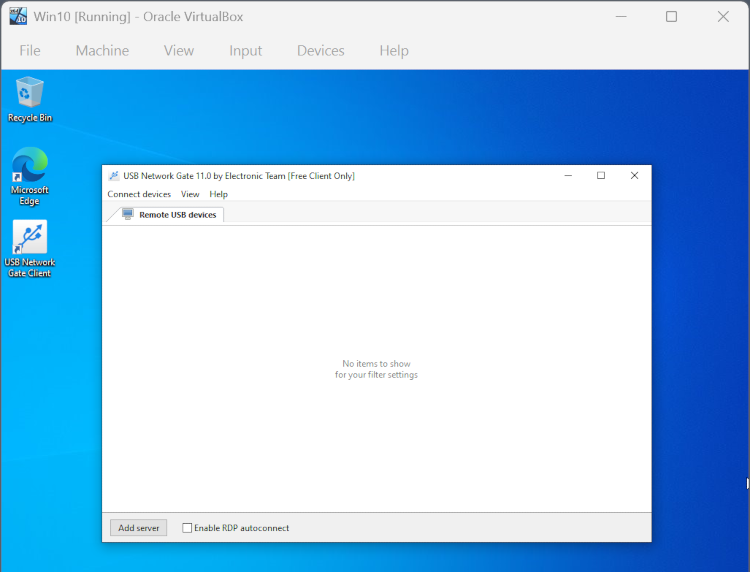Viewport: 750px width, 572px height.
Task: Open the VirtualBox Input menu
Action: point(245,51)
